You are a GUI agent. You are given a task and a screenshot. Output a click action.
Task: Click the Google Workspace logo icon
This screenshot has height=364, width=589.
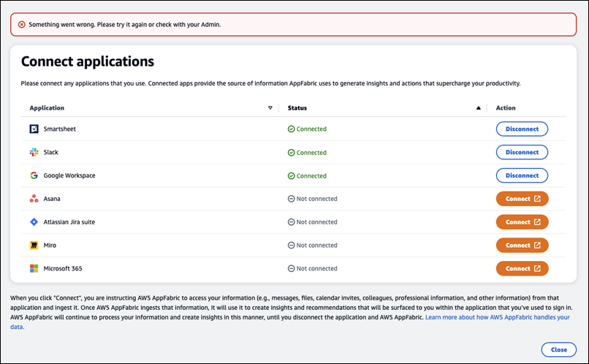[34, 175]
